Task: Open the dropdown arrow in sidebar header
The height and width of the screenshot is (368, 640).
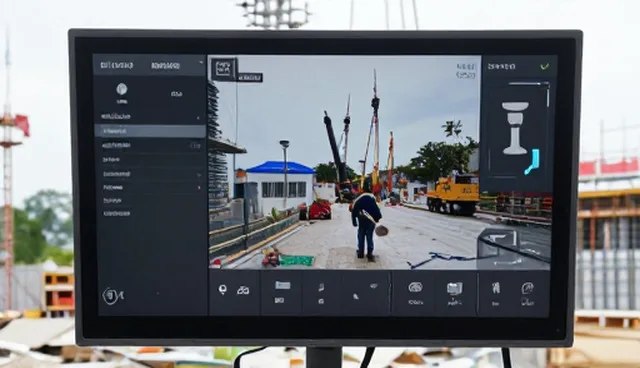Action: click(200, 62)
